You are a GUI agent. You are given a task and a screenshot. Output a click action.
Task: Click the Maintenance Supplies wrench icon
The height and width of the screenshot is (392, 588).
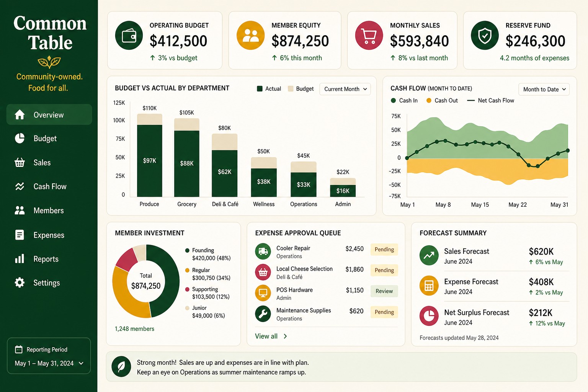tap(263, 314)
